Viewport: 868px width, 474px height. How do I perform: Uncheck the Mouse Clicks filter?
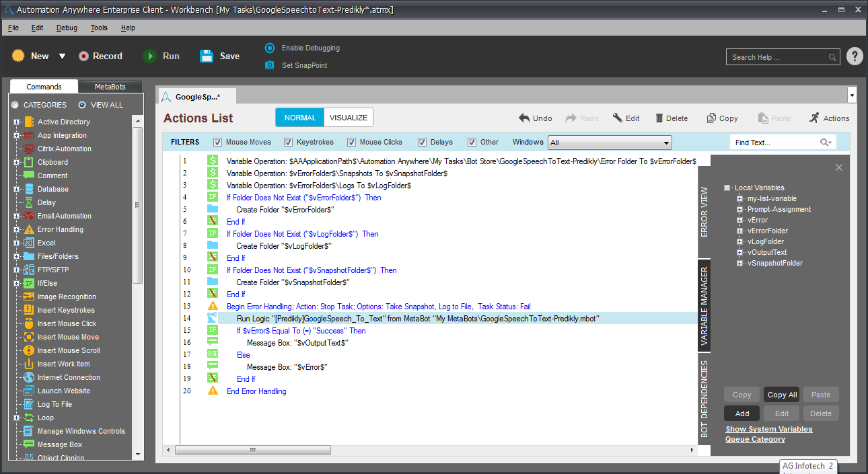tap(351, 142)
